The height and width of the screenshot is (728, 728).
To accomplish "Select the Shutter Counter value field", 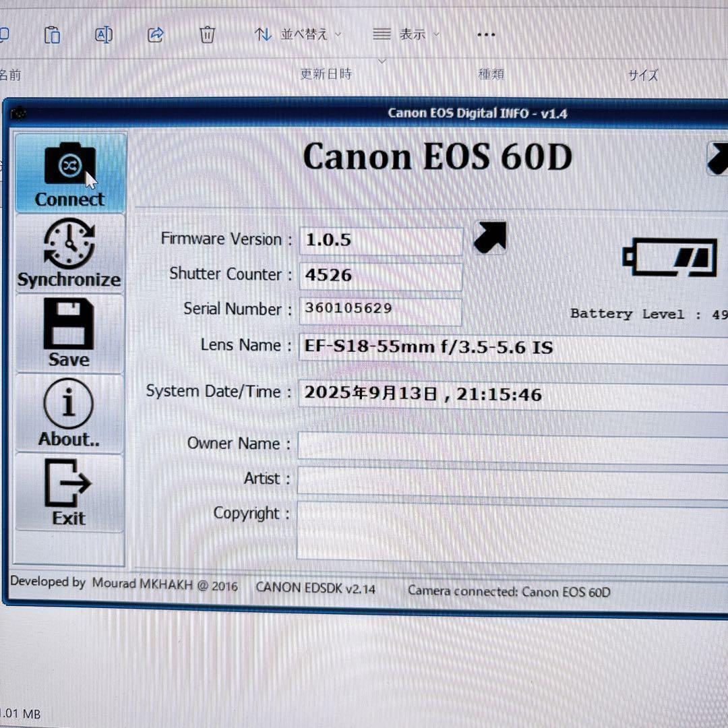I will coord(381,276).
